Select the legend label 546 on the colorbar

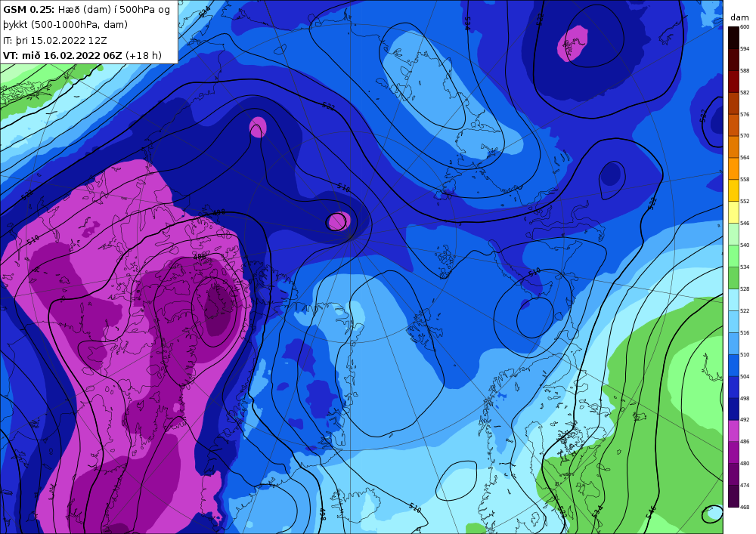click(745, 224)
